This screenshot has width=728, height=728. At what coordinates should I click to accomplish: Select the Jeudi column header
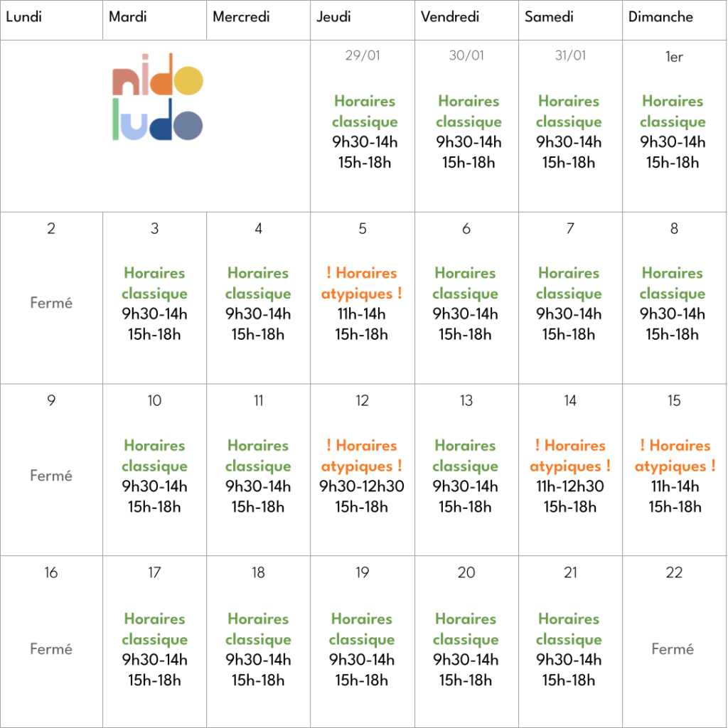pos(334,16)
